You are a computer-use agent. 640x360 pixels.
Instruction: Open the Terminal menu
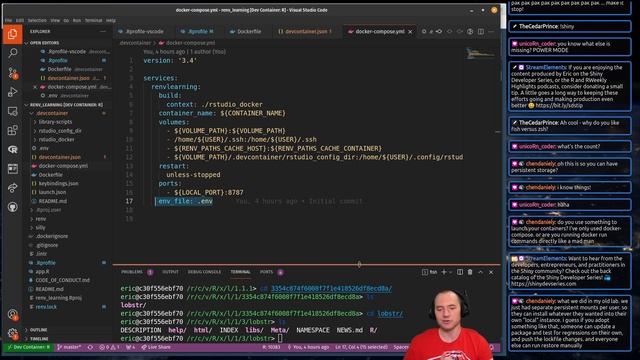(x=93, y=20)
